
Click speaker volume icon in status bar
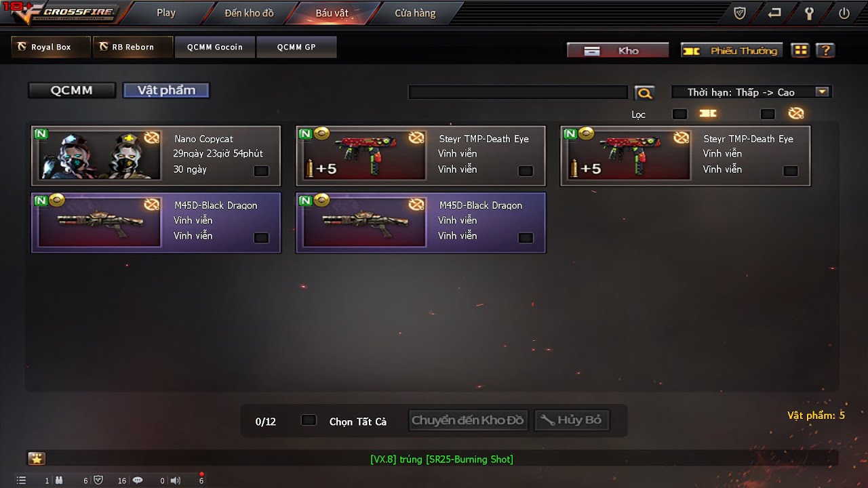click(x=176, y=481)
